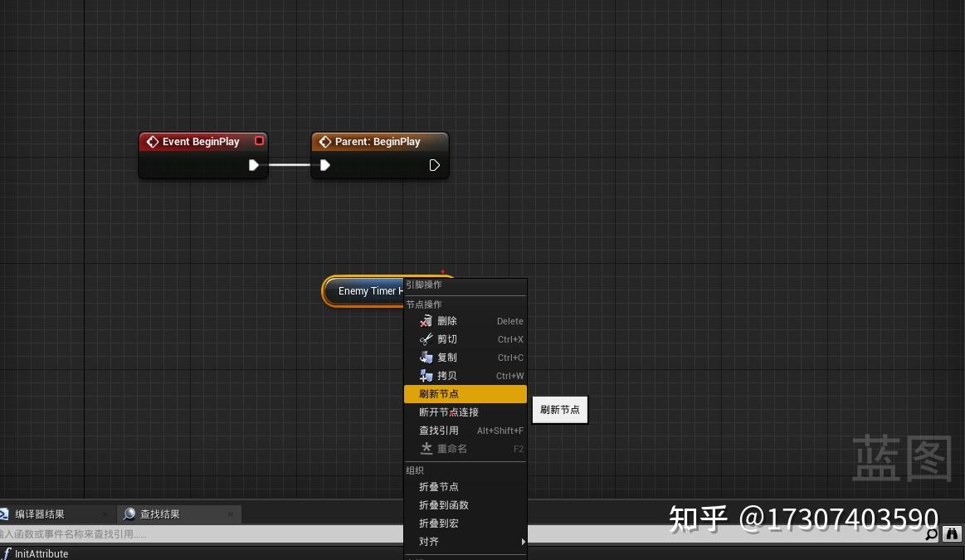Select 折叠到函数 collapse option
965x560 pixels.
(x=444, y=504)
